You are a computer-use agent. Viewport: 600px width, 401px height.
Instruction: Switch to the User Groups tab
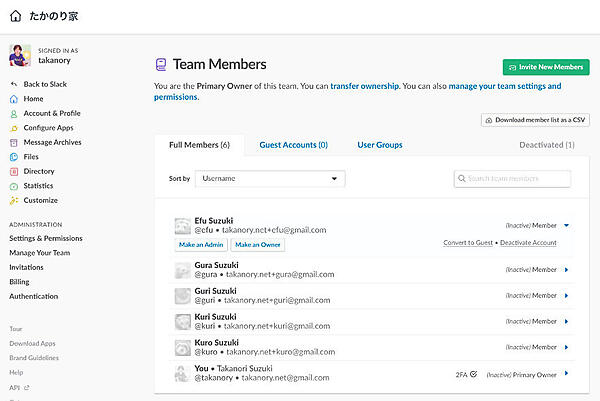380,145
